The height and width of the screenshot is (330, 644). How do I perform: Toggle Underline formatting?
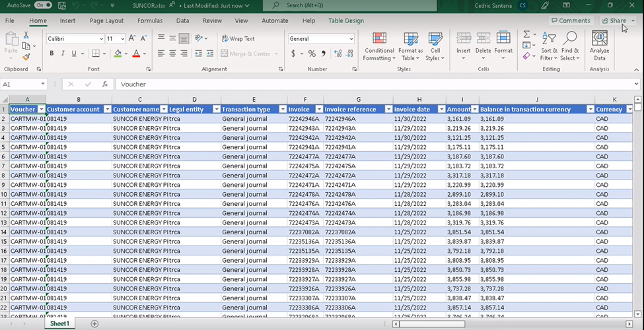tap(74, 53)
